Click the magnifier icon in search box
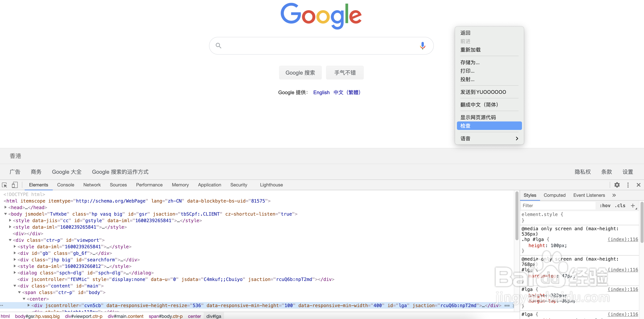The width and height of the screenshot is (644, 319). tap(218, 46)
